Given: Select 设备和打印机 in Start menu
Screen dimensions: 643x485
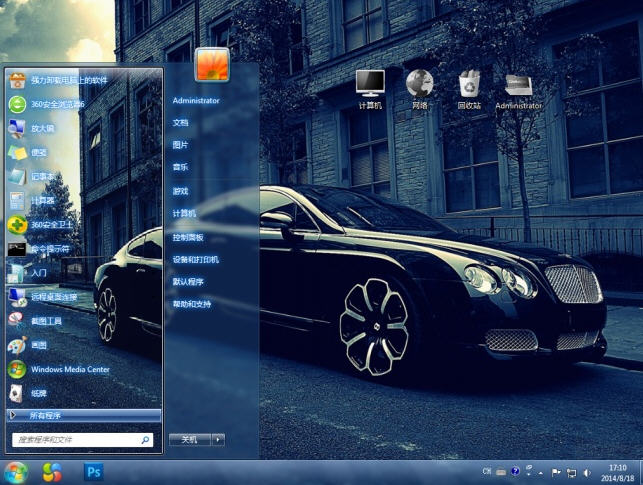Looking at the screenshot, I should tap(195, 259).
